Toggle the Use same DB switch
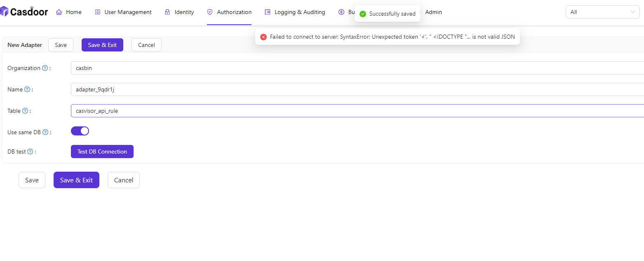644x261 pixels. pyautogui.click(x=80, y=131)
